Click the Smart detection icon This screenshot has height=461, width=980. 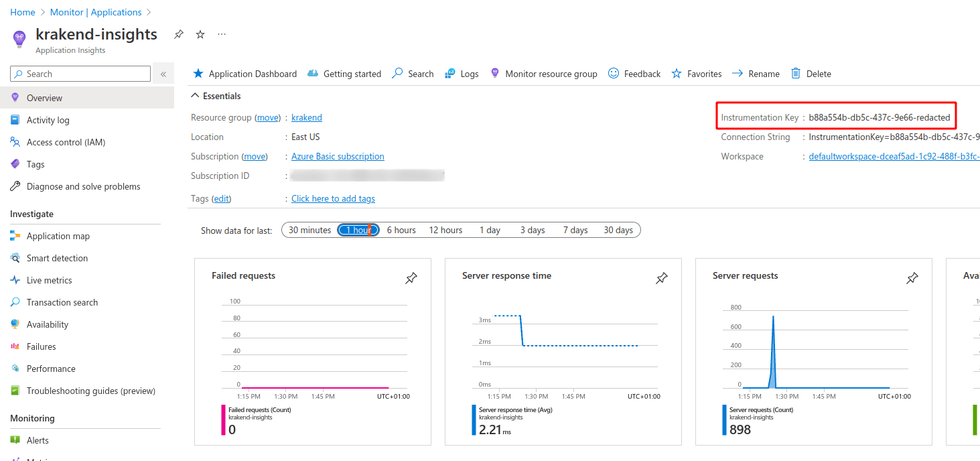coord(15,258)
